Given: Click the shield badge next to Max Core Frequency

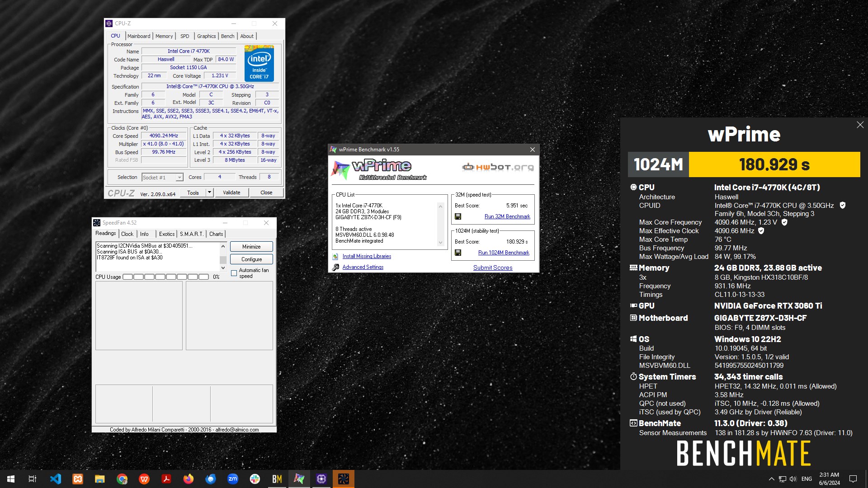Looking at the screenshot, I should click(x=784, y=222).
